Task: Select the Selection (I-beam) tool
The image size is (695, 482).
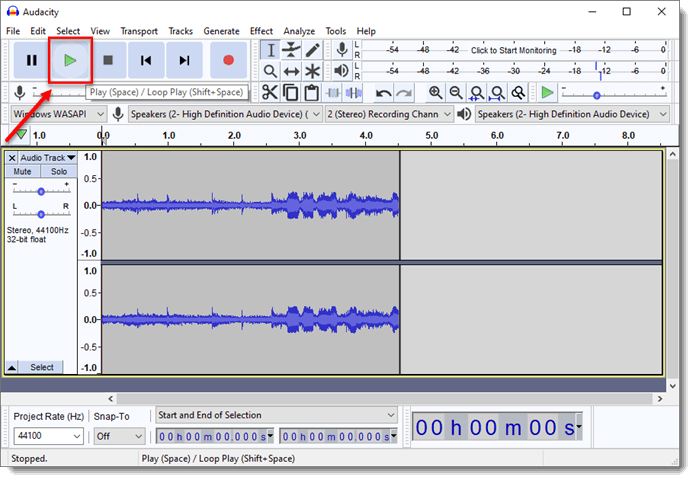Action: point(270,50)
